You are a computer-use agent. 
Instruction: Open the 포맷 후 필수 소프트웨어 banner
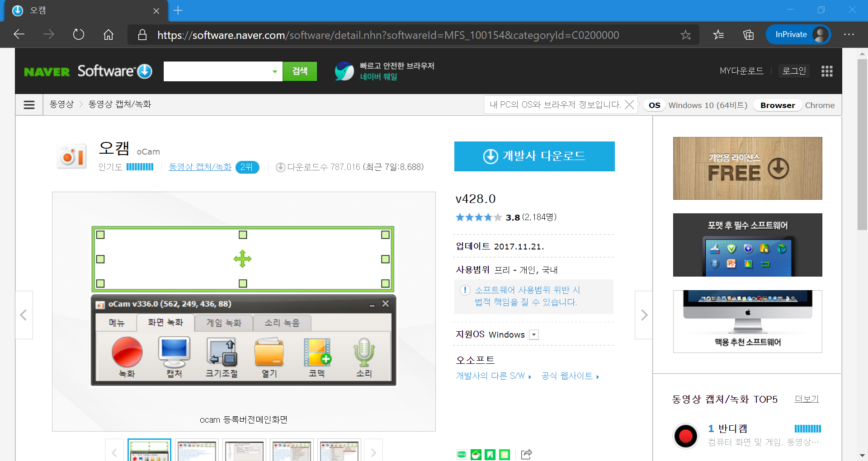pos(748,245)
